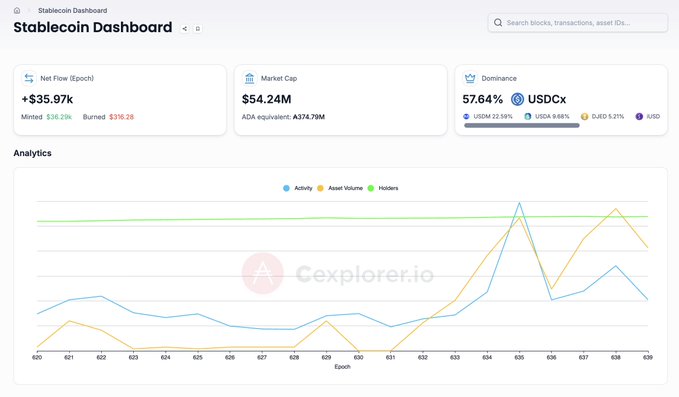Click epoch 638 on the chart axis
Image resolution: width=679 pixels, height=397 pixels.
click(x=616, y=357)
